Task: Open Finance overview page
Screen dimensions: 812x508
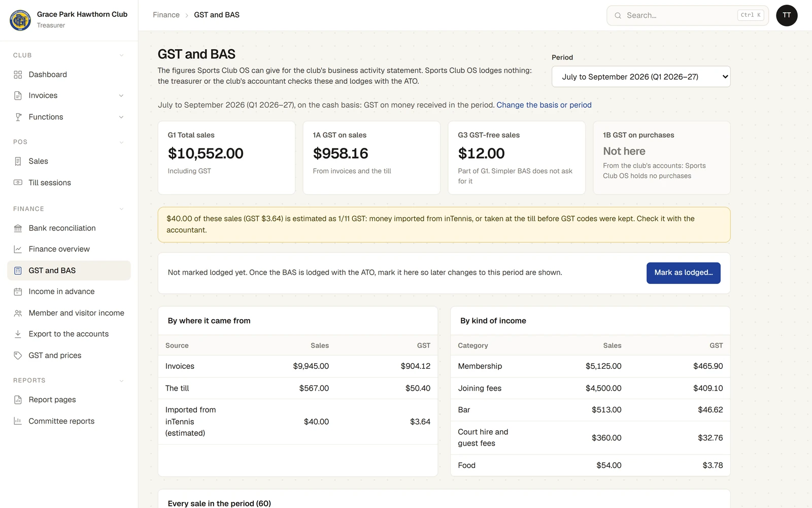Action: (69, 249)
